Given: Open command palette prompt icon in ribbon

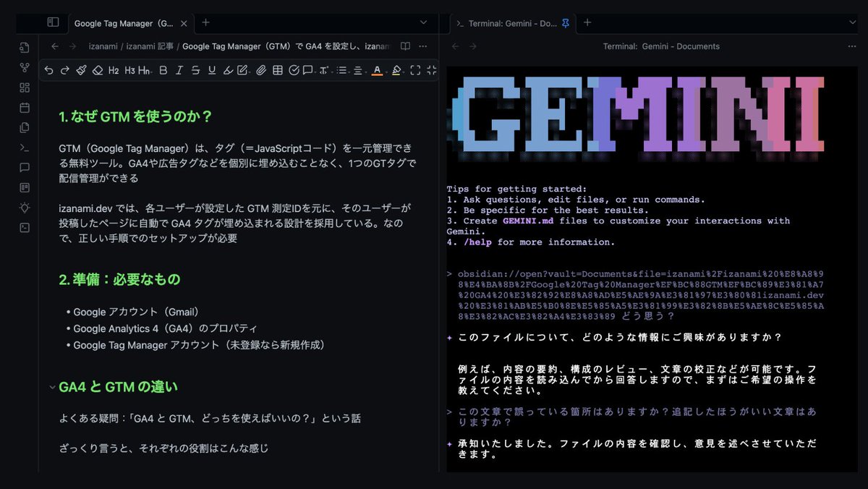Looking at the screenshot, I should point(25,148).
